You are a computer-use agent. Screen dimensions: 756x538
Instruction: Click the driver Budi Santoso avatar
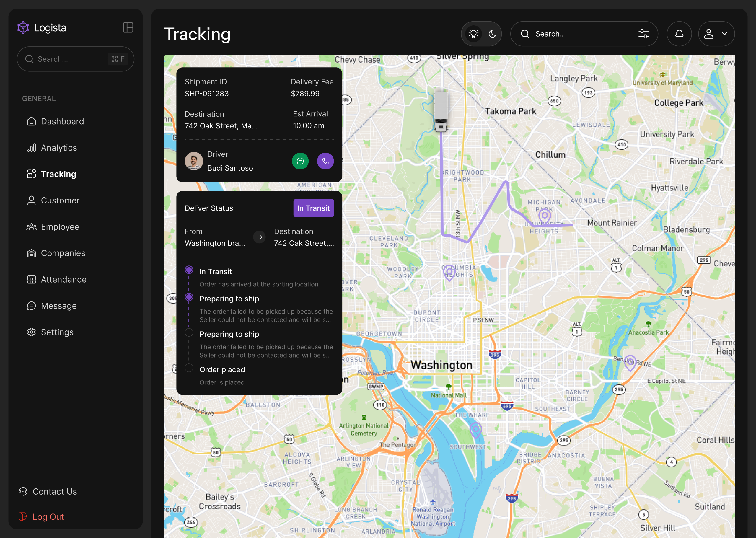point(194,161)
